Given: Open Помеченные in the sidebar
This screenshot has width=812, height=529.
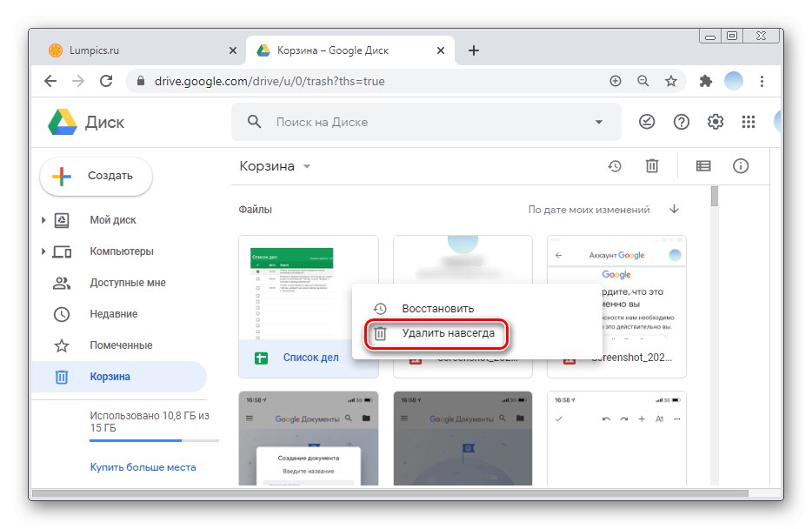Looking at the screenshot, I should (119, 345).
